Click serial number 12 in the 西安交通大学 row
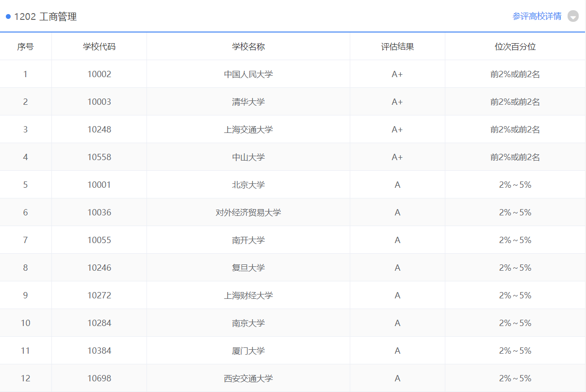 (25, 378)
